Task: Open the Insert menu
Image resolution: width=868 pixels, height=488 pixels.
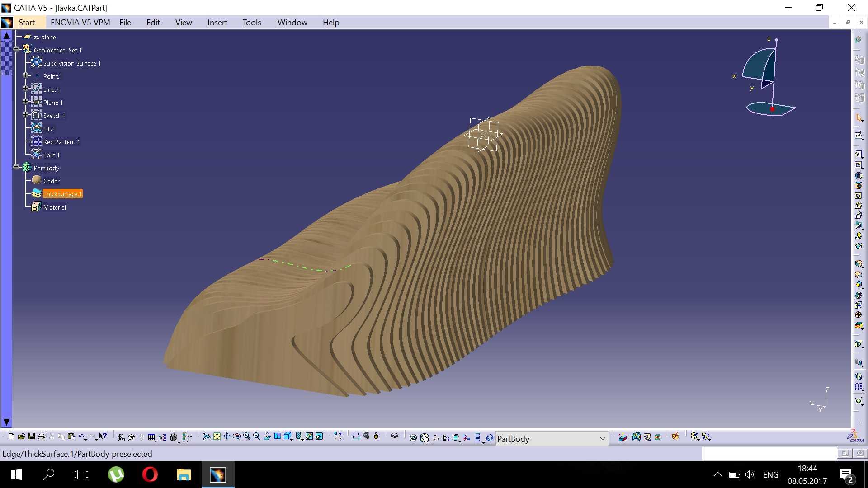Action: tap(217, 23)
